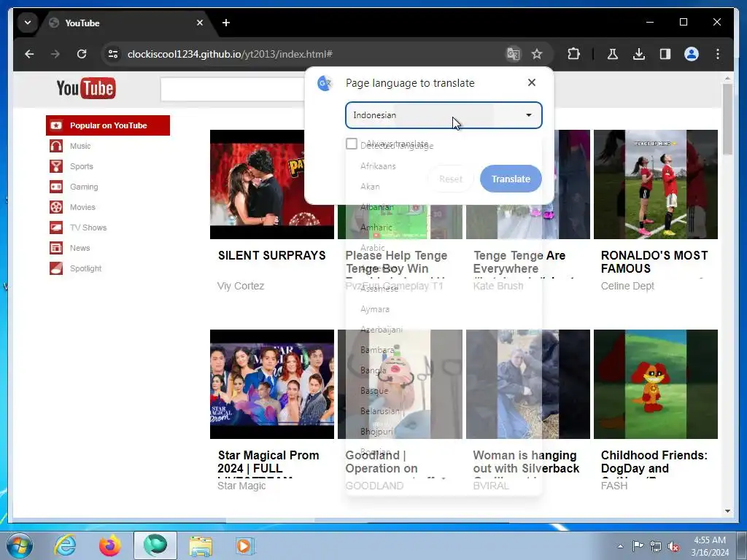This screenshot has height=560, width=747.
Task: Reload the page with refresh icon
Action: click(x=82, y=54)
